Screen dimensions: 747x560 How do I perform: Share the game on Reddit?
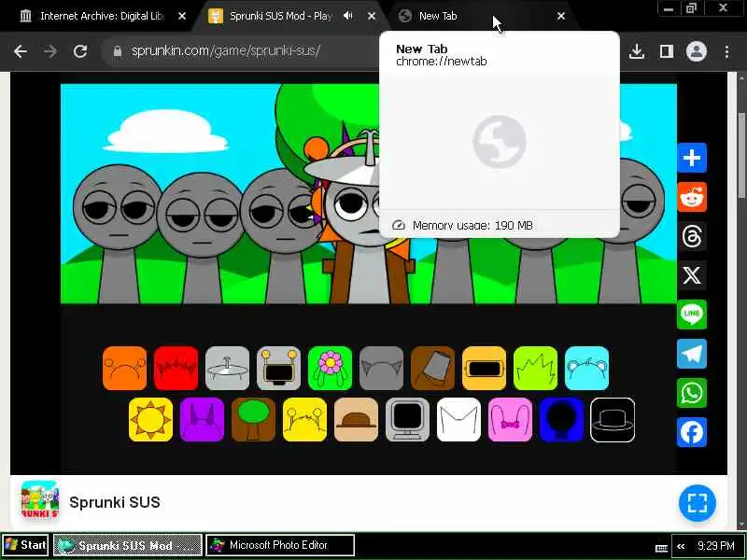tap(692, 197)
